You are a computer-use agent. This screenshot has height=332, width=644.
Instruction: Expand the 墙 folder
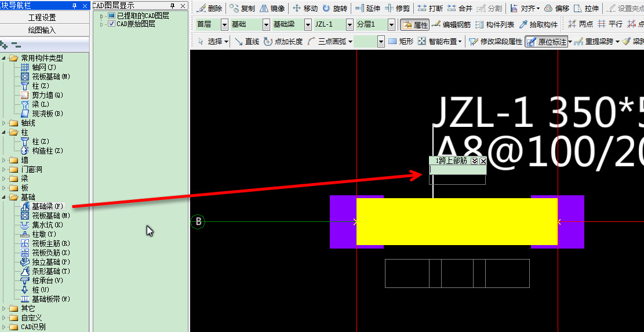[x=3, y=160]
